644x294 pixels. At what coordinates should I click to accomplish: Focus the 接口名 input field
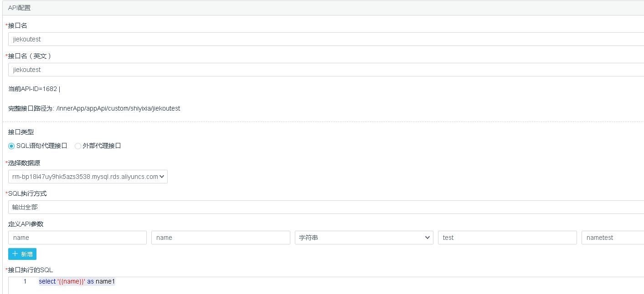[x=325, y=39]
